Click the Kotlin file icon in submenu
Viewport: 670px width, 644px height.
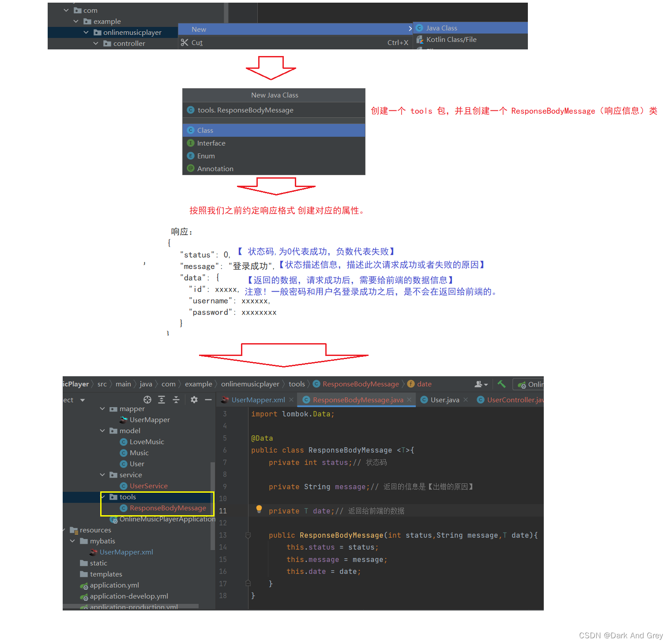(420, 40)
